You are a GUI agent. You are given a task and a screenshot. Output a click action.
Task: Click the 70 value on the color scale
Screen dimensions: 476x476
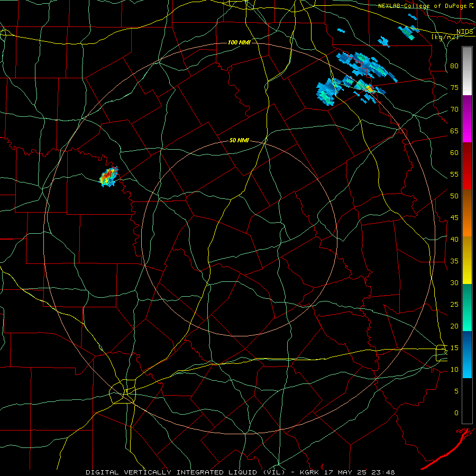[454, 109]
